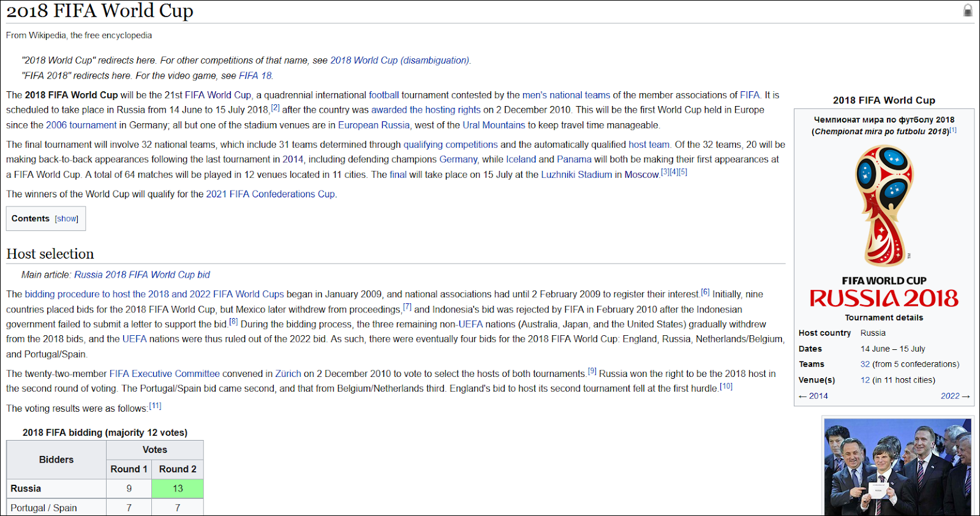
Task: Click citation reference [7]
Action: pyautogui.click(x=407, y=307)
